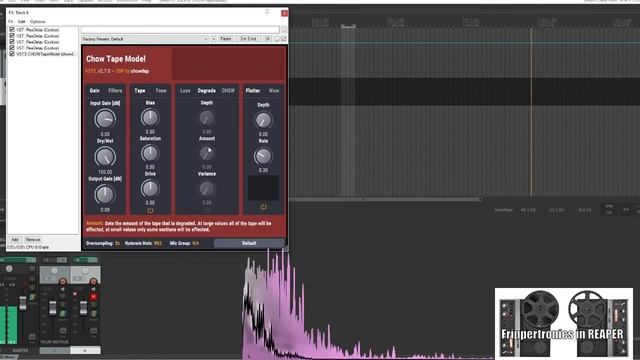Screen dimensions: 640x360
Task: Switch to the Filters tab
Action: (x=115, y=91)
